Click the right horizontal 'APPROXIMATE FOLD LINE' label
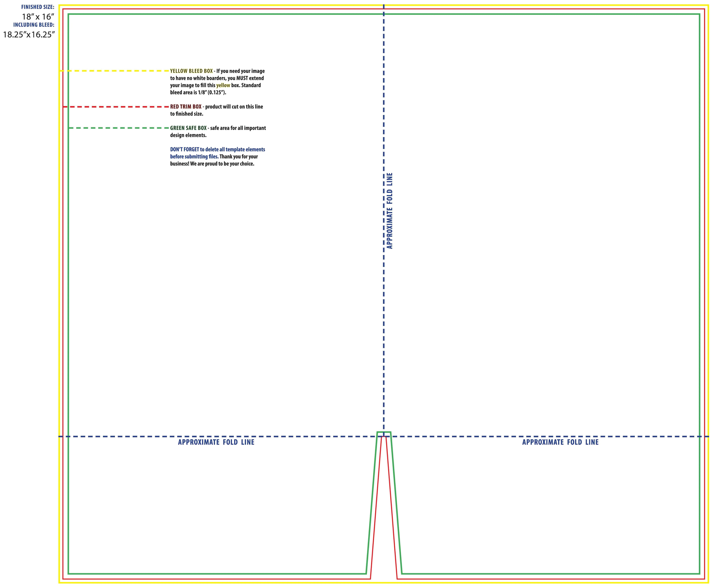Screen dimensions: 713x588 561,442
